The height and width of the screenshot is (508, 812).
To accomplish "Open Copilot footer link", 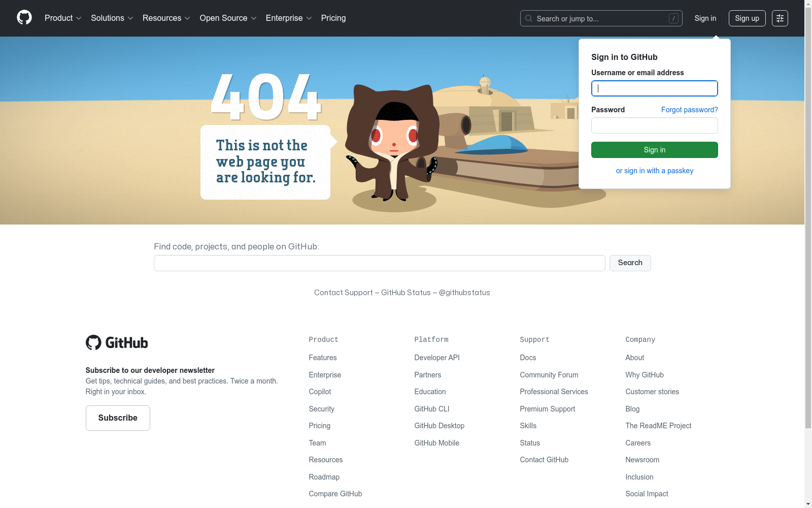I will [320, 392].
